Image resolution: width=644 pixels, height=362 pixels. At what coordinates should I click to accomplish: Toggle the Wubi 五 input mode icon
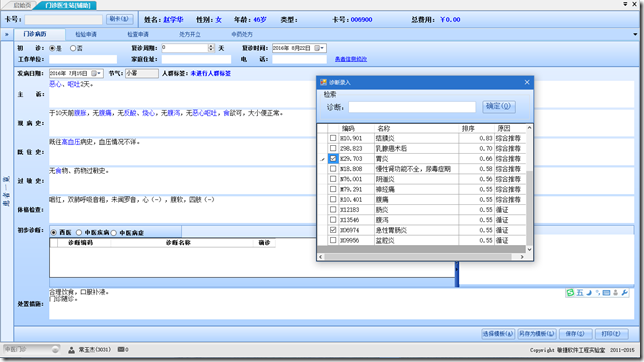(580, 293)
